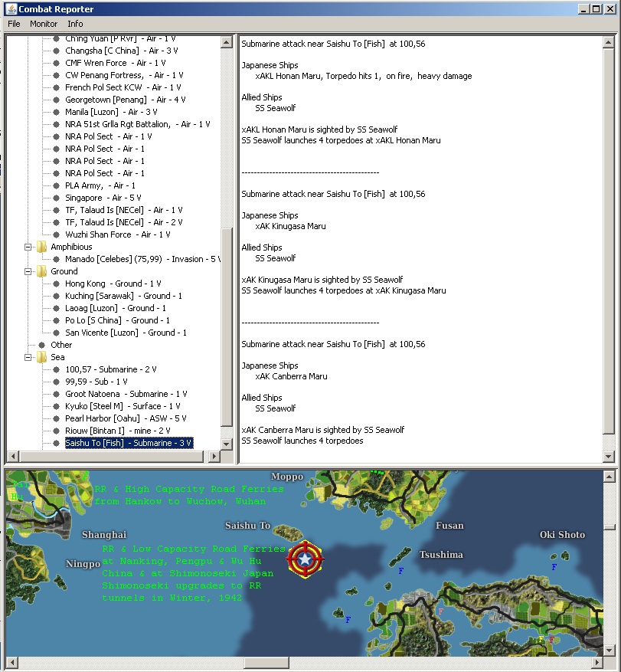This screenshot has height=672, width=621.
Task: Click tree panel scroll down arrow
Action: point(227,444)
